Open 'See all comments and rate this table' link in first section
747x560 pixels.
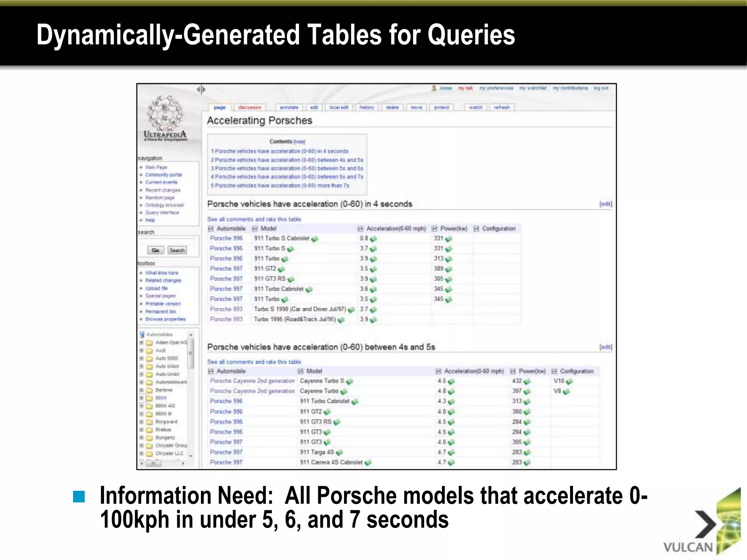tap(254, 219)
